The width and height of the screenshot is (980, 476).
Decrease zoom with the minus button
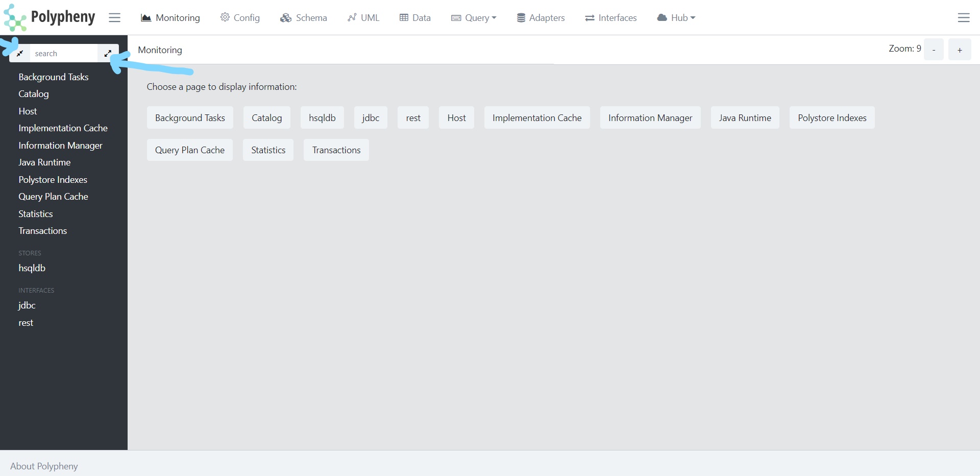[934, 50]
